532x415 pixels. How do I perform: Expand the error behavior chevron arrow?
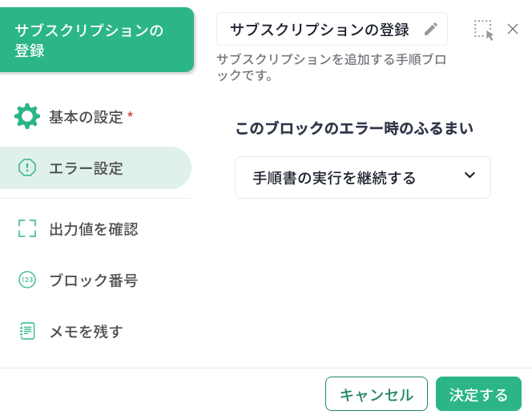[x=470, y=175]
